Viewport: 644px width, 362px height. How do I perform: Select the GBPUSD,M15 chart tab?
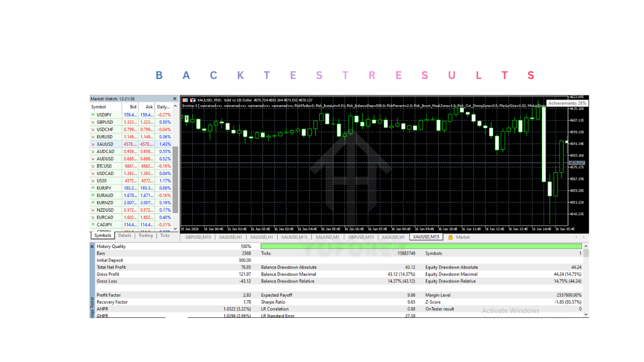pyautogui.click(x=198, y=237)
